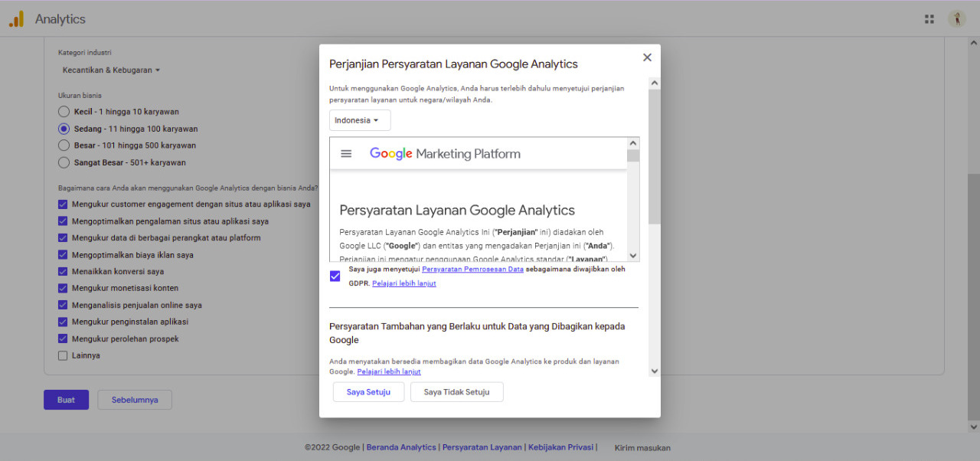Close the Terms of Service dialog
Screen dimensions: 980x461
click(647, 57)
